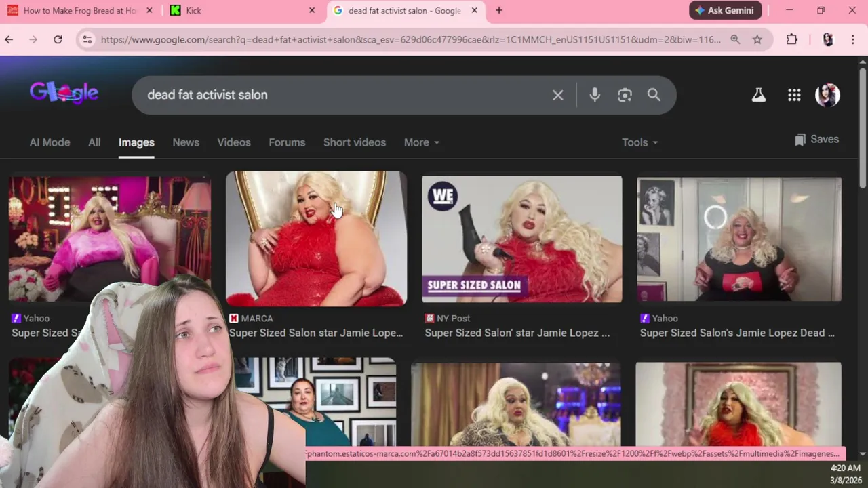Open the top-right Yahoo black shirt thumbnail
This screenshot has height=488, width=868.
click(x=739, y=239)
